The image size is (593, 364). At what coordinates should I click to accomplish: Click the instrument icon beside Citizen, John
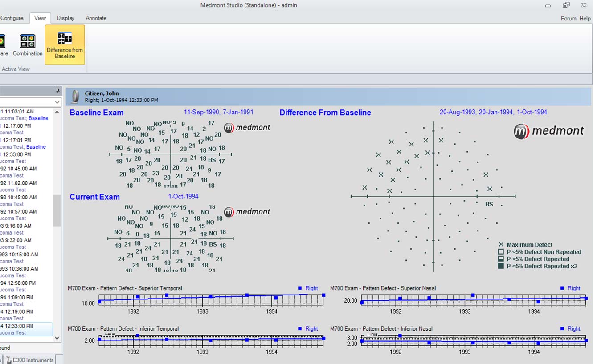click(x=75, y=97)
